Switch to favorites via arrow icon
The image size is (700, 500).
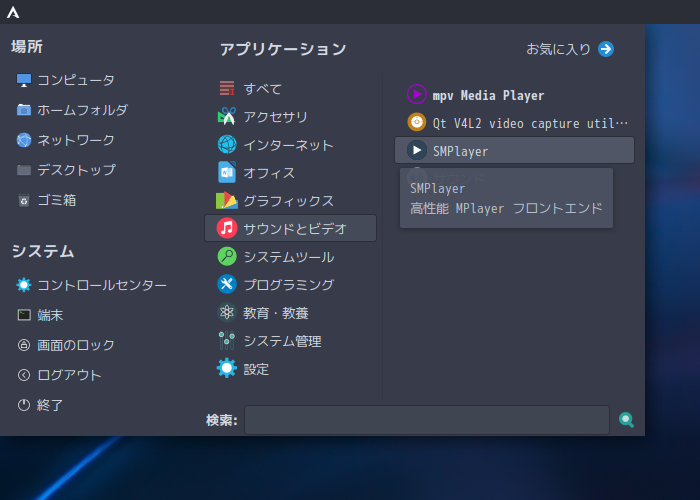[606, 49]
